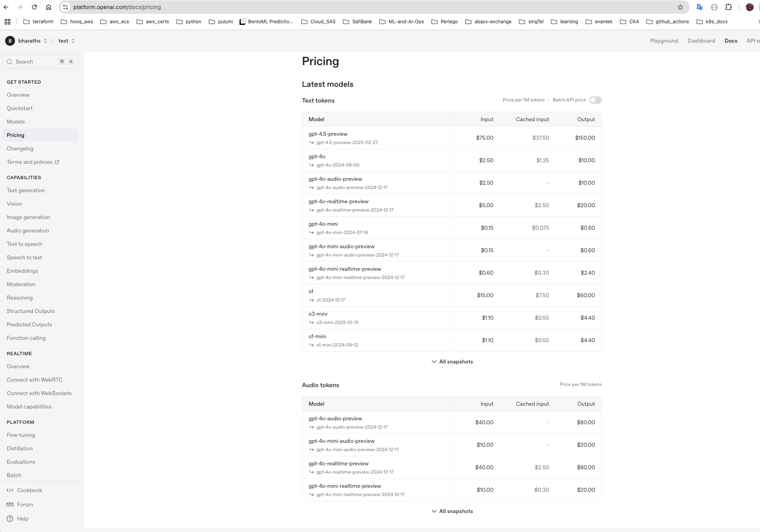Screen dimensions: 760x532
Task: Click the $0.075 cached input price
Action: [x=540, y=228]
